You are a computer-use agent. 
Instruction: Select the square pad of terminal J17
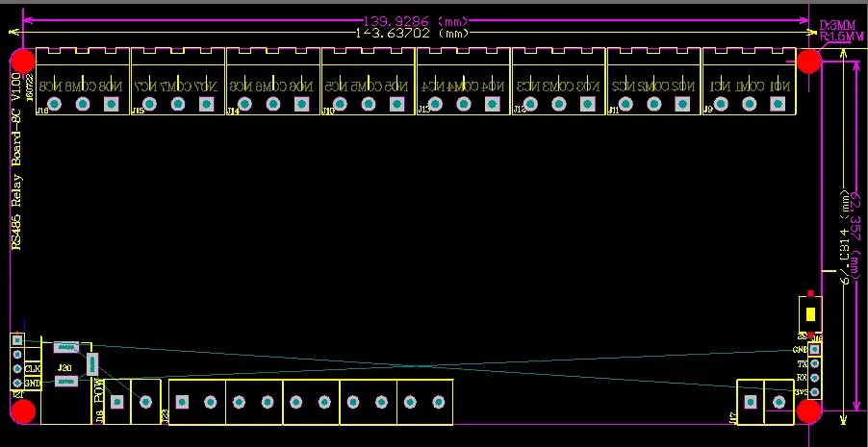click(x=750, y=402)
